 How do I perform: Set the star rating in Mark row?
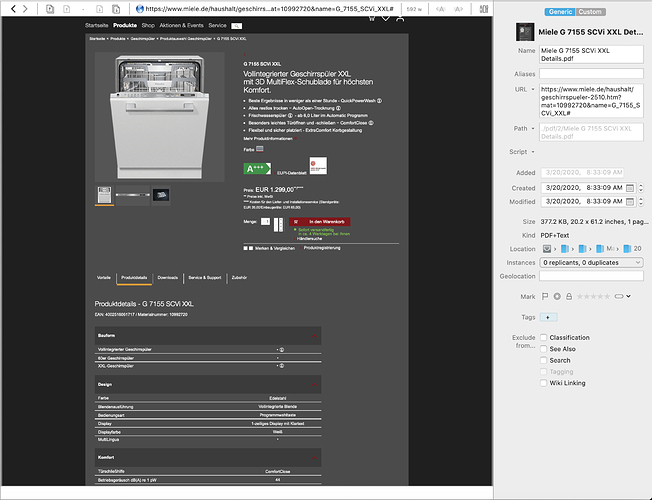coord(593,296)
